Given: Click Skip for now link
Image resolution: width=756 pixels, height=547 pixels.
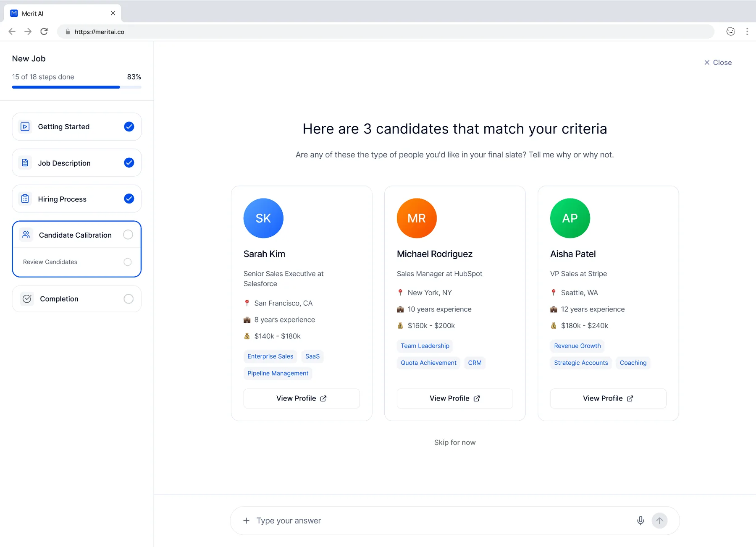Looking at the screenshot, I should point(455,442).
